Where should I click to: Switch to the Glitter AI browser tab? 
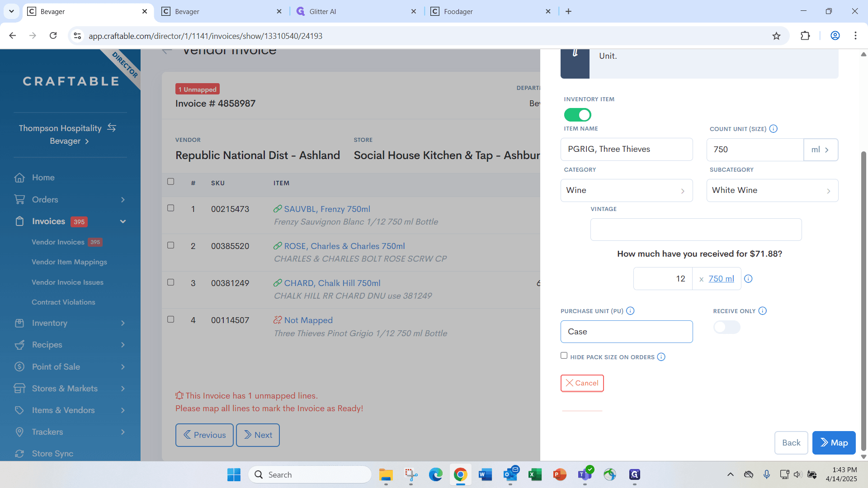click(356, 11)
